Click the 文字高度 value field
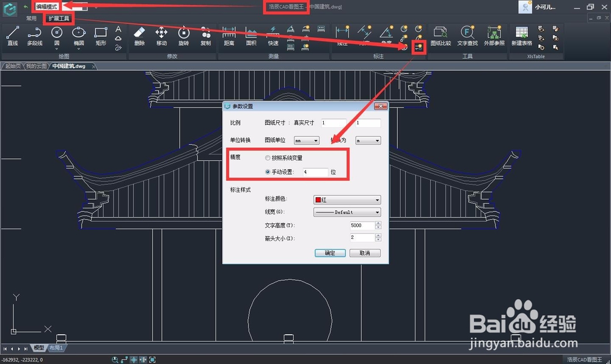 point(362,225)
